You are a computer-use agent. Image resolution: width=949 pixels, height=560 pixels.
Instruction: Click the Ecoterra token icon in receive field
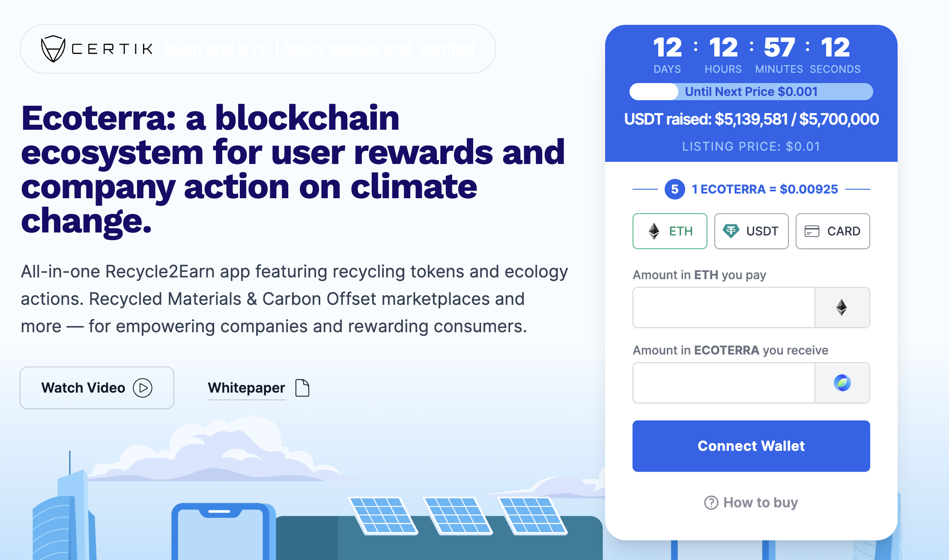click(x=842, y=383)
